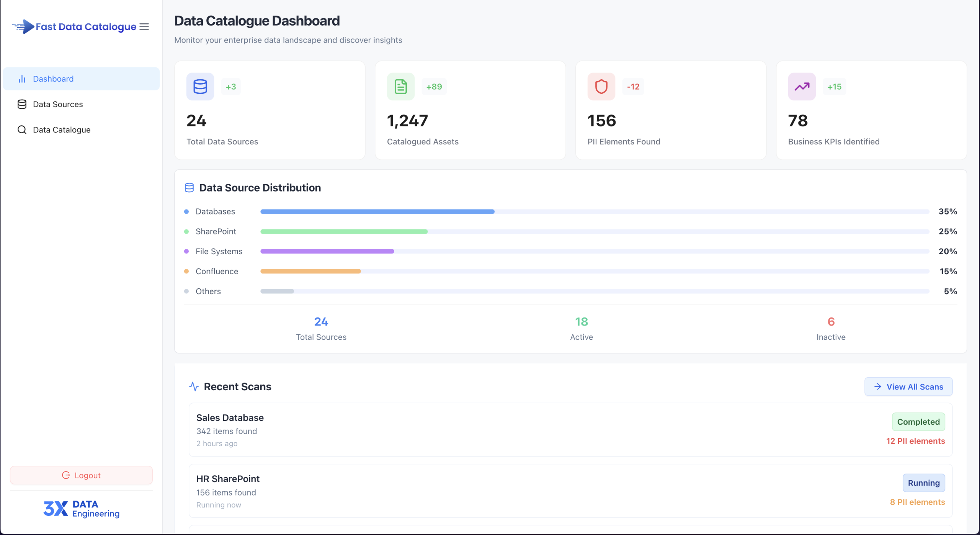Open the Data Catalogue page

coord(61,129)
